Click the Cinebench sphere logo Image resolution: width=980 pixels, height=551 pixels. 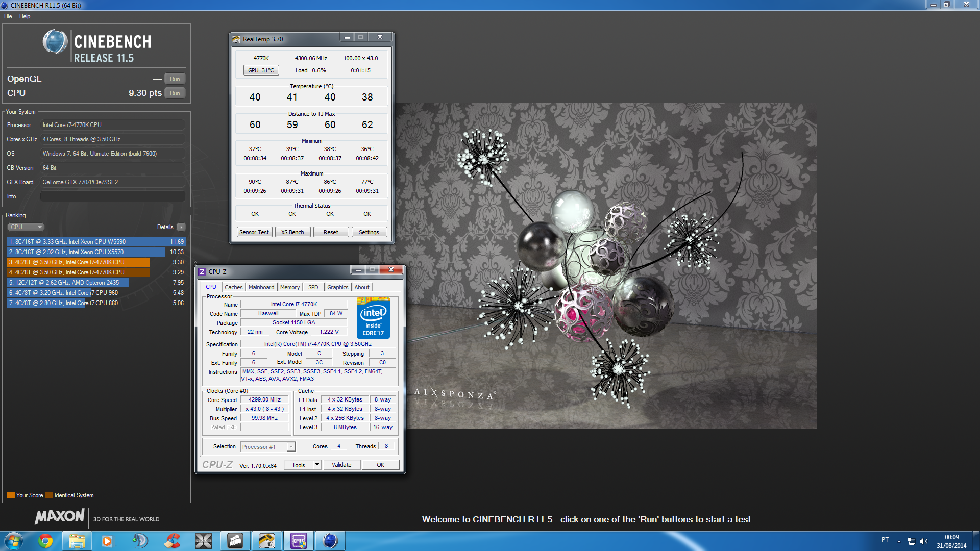point(55,42)
